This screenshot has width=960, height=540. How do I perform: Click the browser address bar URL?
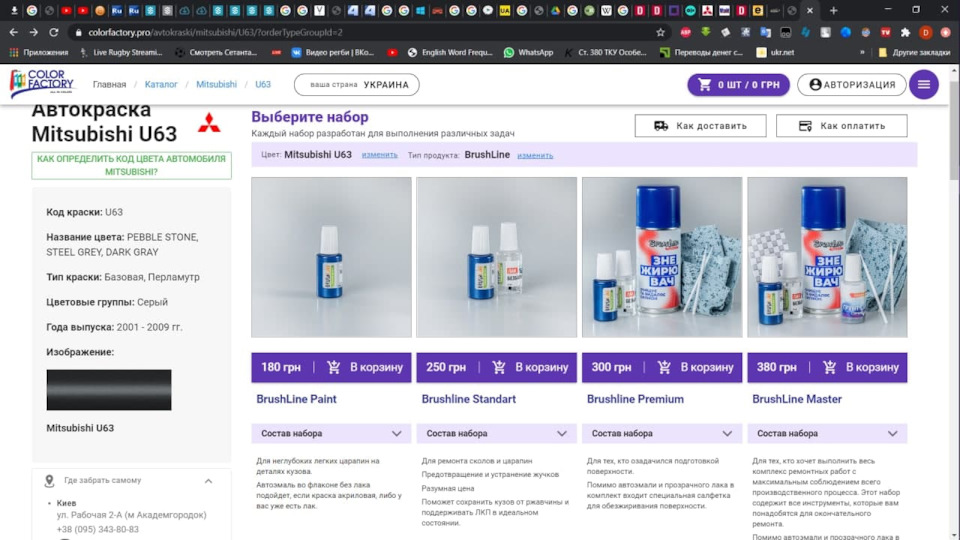pyautogui.click(x=216, y=32)
